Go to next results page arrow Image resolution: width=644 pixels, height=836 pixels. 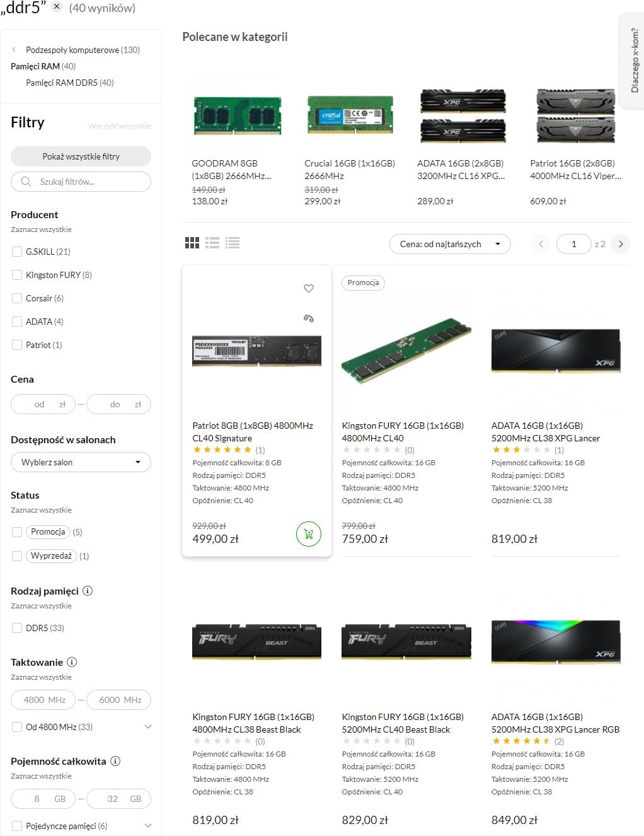pyautogui.click(x=621, y=244)
